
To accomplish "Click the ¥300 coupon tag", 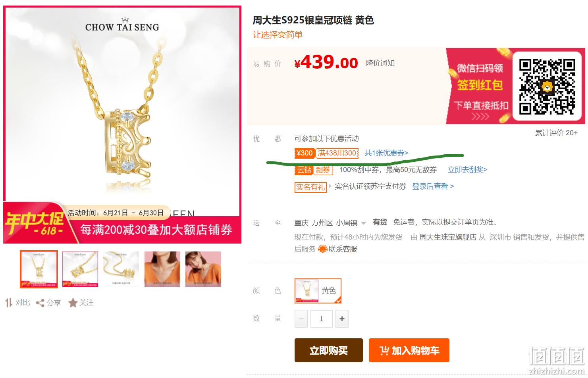I will (x=305, y=153).
